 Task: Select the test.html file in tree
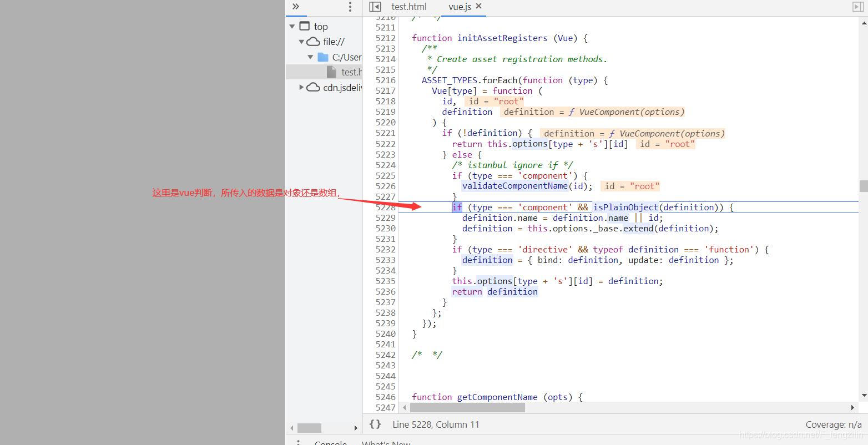click(x=324, y=72)
